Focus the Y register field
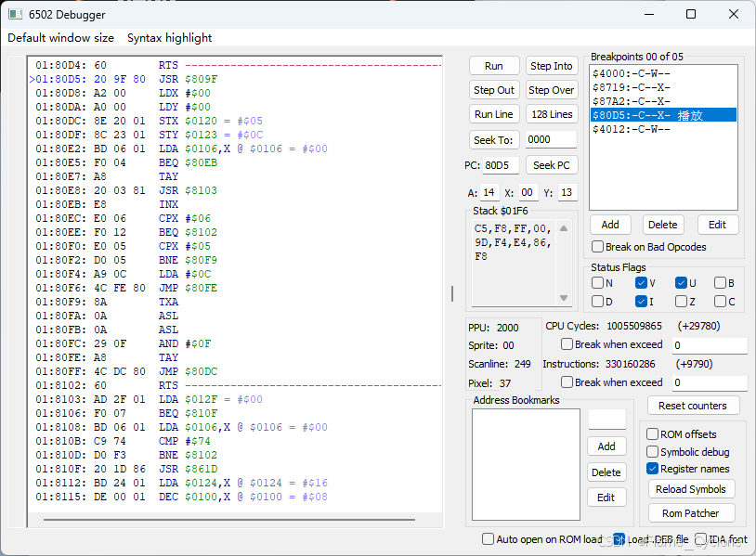Viewport: 756px width, 556px height. pyautogui.click(x=567, y=193)
